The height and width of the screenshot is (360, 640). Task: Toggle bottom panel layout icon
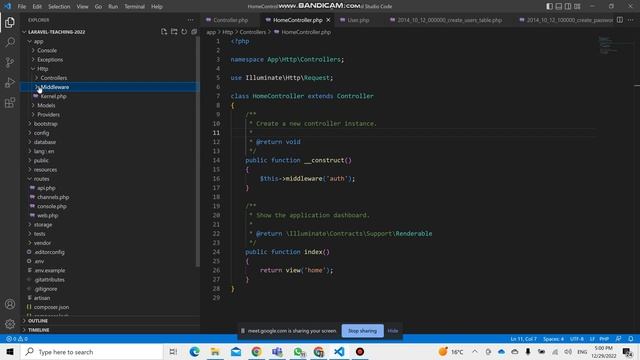[558, 6]
